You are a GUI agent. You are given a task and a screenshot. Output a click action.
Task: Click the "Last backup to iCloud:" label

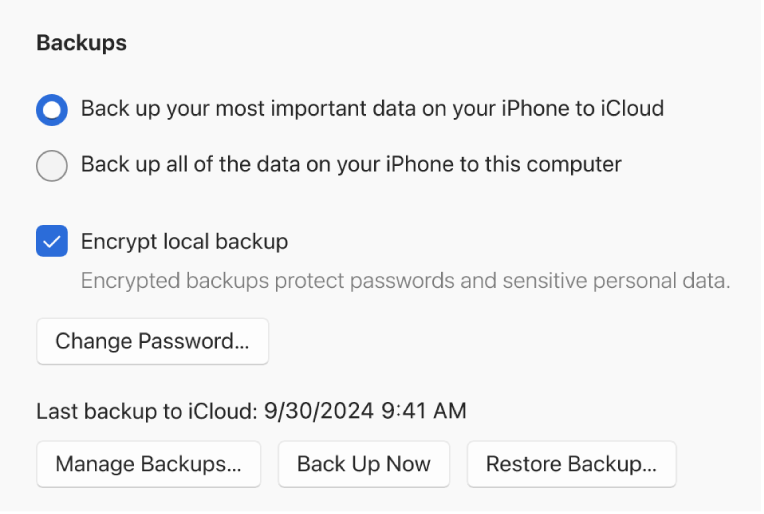147,411
